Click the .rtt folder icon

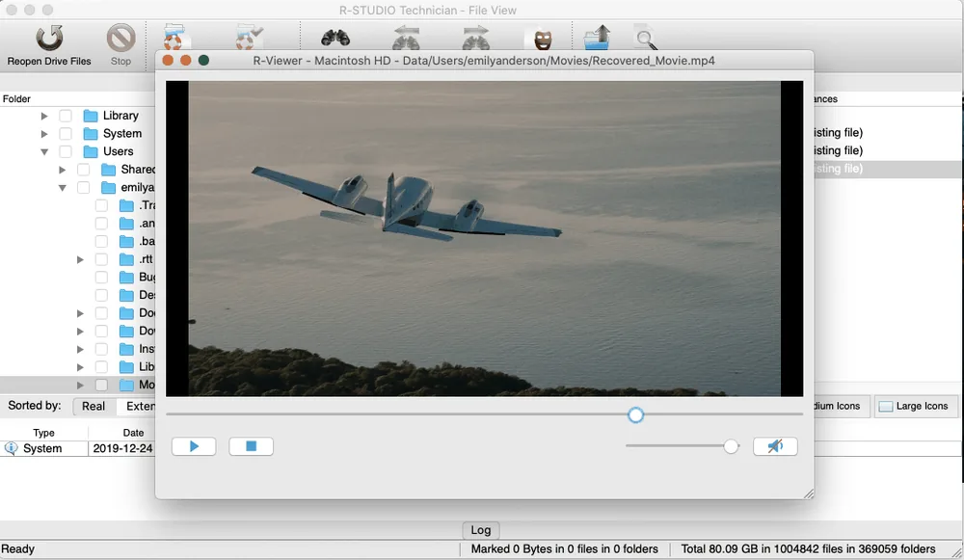pyautogui.click(x=126, y=259)
